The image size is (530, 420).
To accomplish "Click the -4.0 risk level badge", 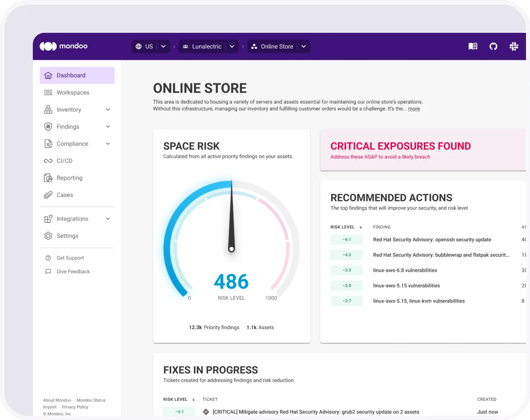I will click(x=346, y=255).
